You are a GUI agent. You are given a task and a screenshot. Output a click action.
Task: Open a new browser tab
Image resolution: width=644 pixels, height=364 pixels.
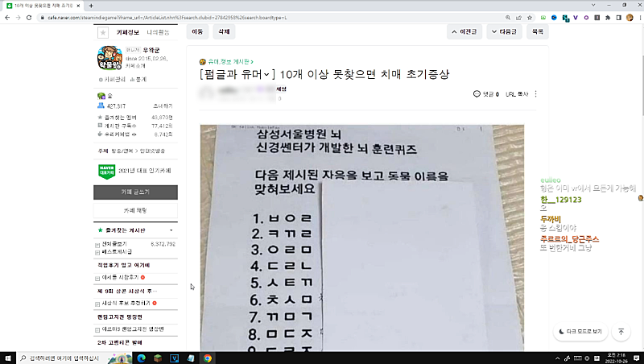pos(91,6)
